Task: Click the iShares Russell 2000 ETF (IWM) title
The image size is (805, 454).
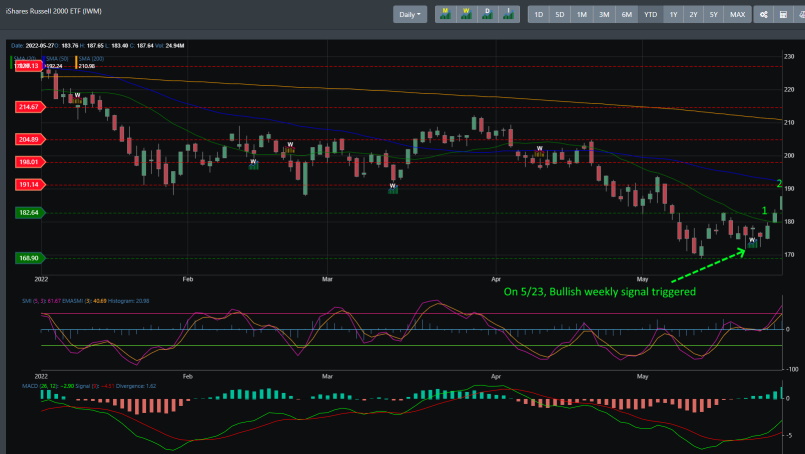Action: (53, 11)
